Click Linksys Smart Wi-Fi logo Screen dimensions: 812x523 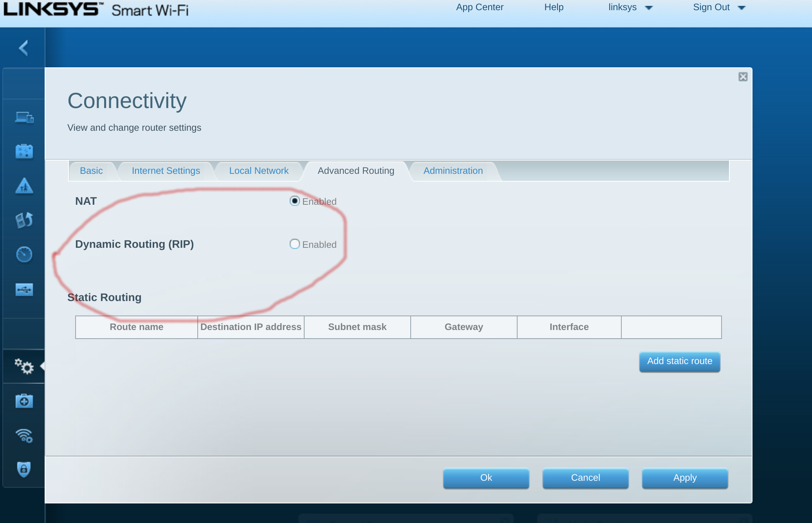(x=96, y=9)
